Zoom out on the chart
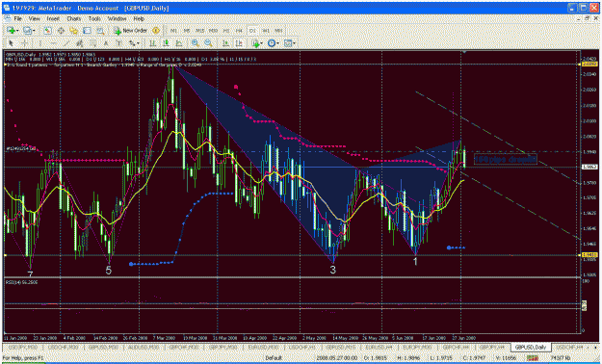602x364 pixels. tap(208, 43)
